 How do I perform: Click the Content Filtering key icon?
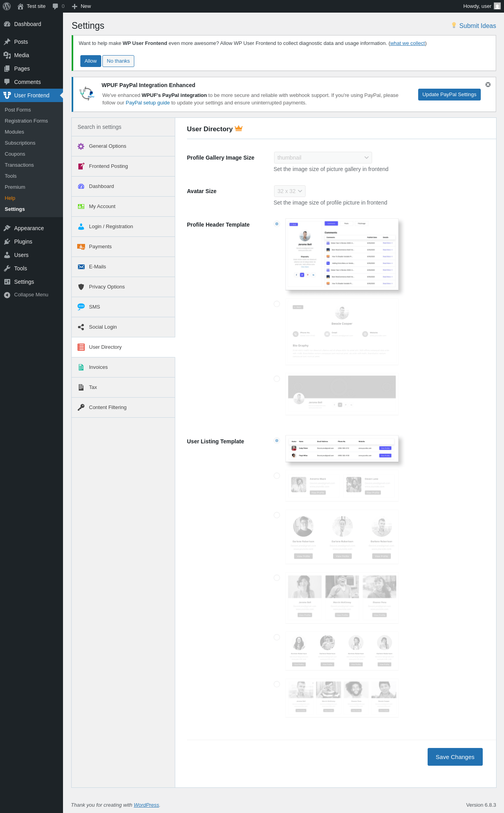[81, 407]
